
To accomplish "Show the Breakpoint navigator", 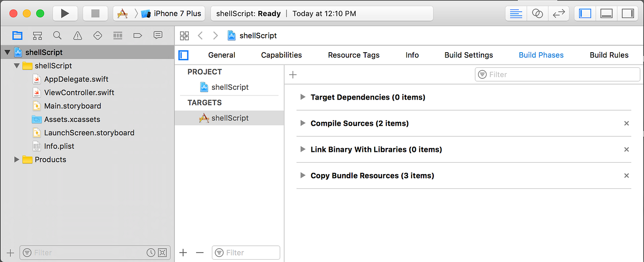I will pyautogui.click(x=138, y=36).
